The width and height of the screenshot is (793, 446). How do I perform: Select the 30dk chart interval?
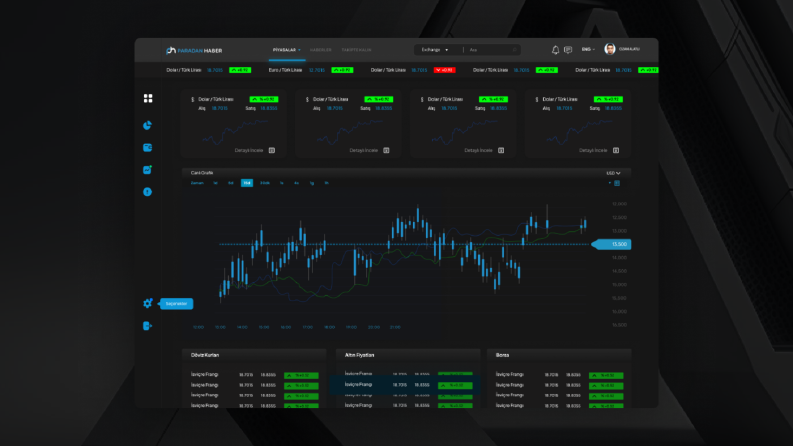click(x=265, y=183)
